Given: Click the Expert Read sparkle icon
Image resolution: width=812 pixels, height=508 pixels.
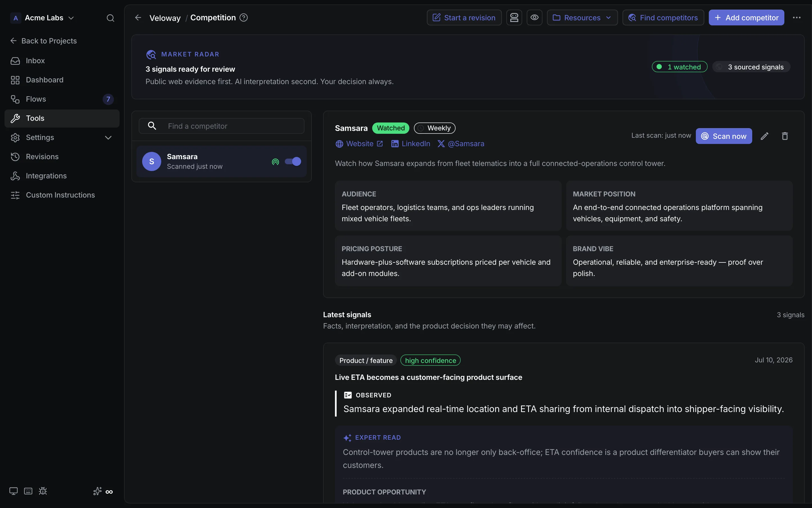Looking at the screenshot, I should (347, 438).
